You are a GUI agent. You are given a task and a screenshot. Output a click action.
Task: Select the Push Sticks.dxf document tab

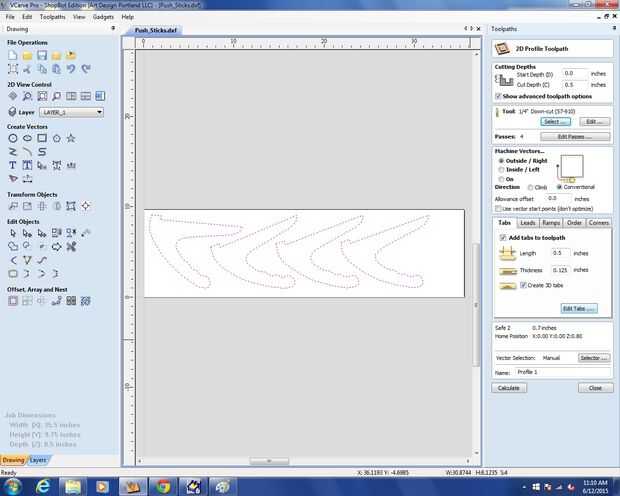(155, 30)
